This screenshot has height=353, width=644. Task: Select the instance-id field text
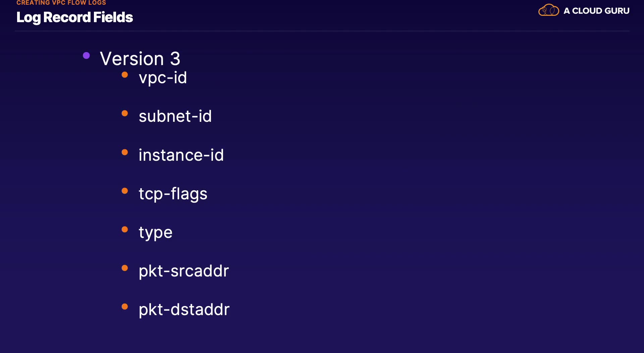[181, 155]
